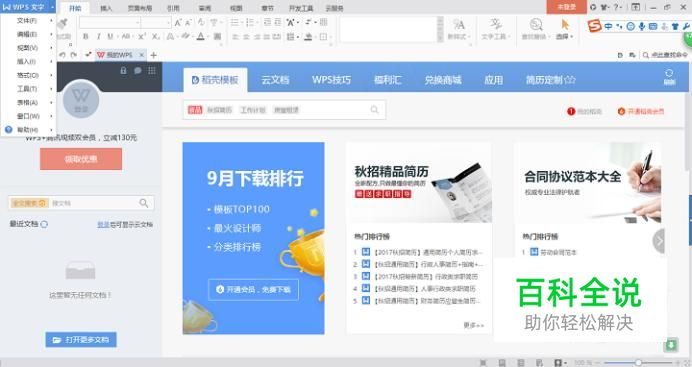Click the bulleted list icon
Screen dimensions: 692x367
(x=235, y=22)
